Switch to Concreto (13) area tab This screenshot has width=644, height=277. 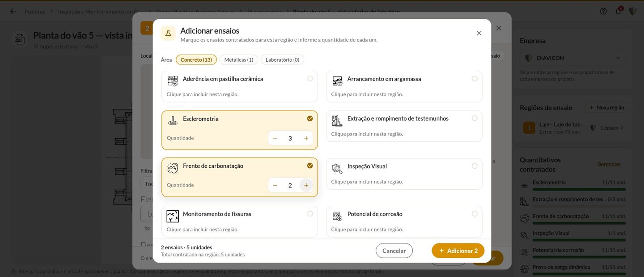coord(196,60)
